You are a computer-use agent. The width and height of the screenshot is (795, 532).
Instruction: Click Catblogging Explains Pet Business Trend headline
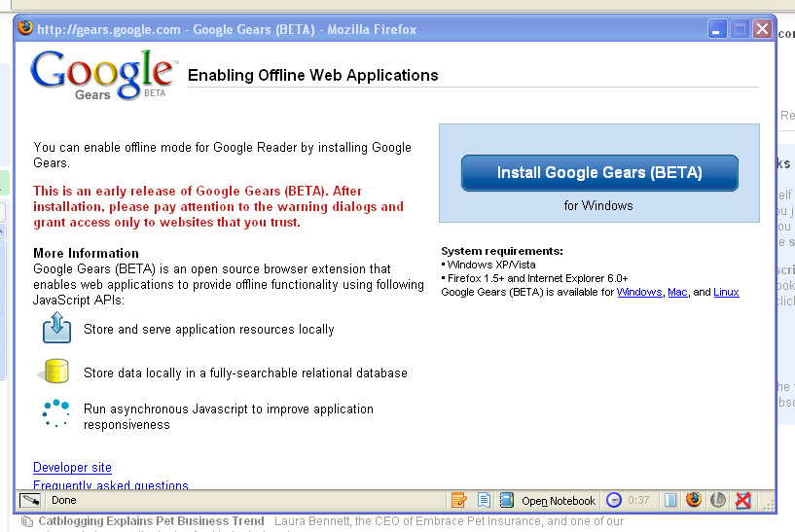[151, 521]
